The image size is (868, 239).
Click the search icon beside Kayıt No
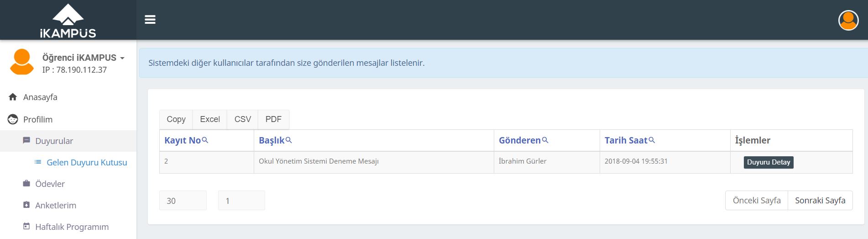point(205,140)
